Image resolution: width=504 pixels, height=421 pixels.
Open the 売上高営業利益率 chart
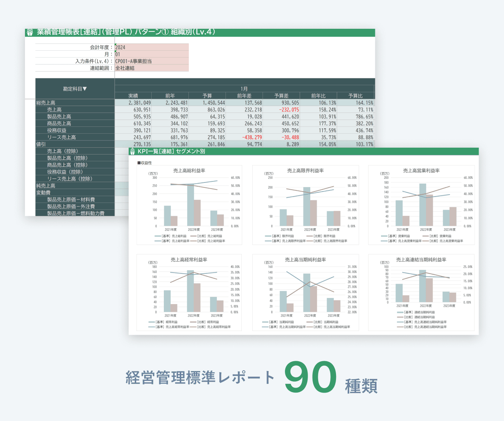(421, 205)
